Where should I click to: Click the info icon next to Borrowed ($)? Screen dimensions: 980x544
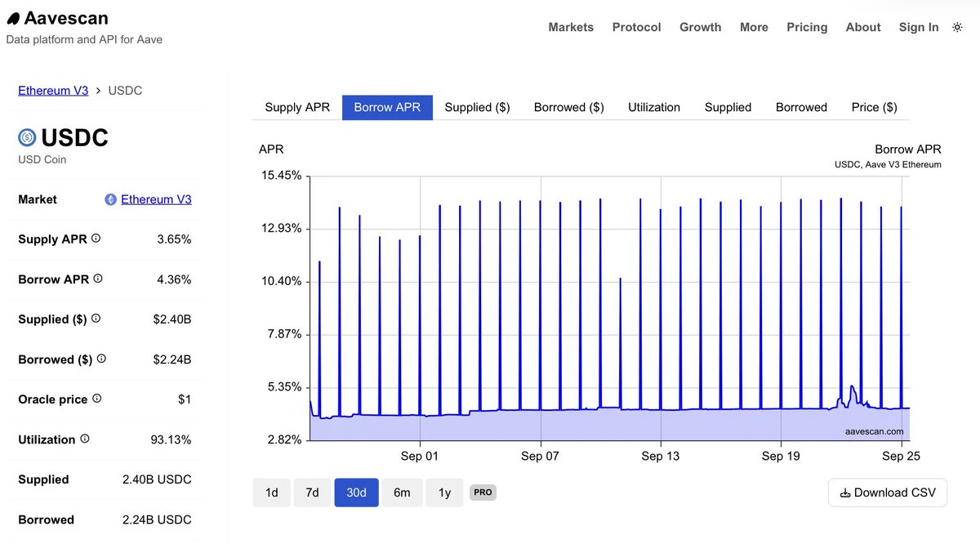click(101, 359)
